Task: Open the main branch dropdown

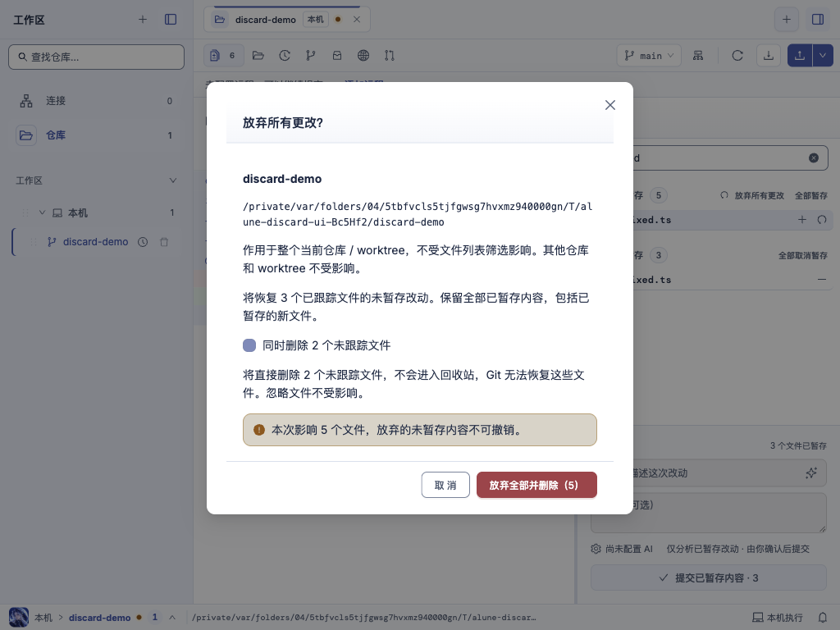Action: (x=650, y=55)
